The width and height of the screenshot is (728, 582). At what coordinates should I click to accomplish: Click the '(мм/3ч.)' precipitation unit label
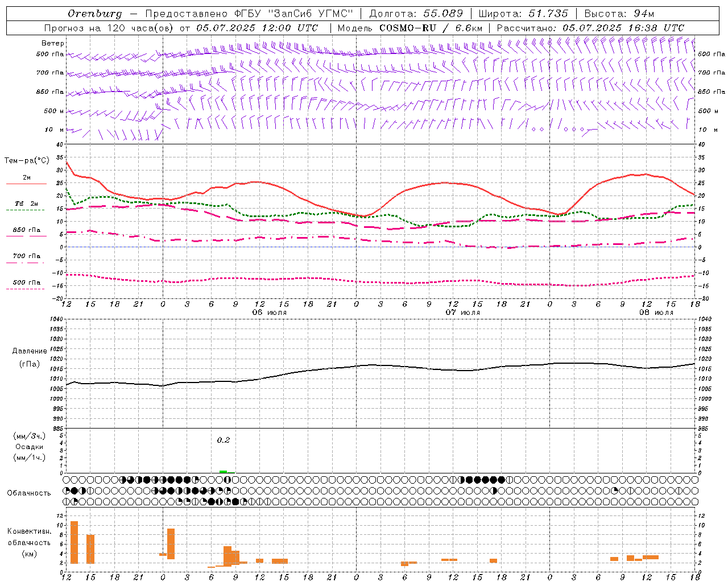click(30, 436)
